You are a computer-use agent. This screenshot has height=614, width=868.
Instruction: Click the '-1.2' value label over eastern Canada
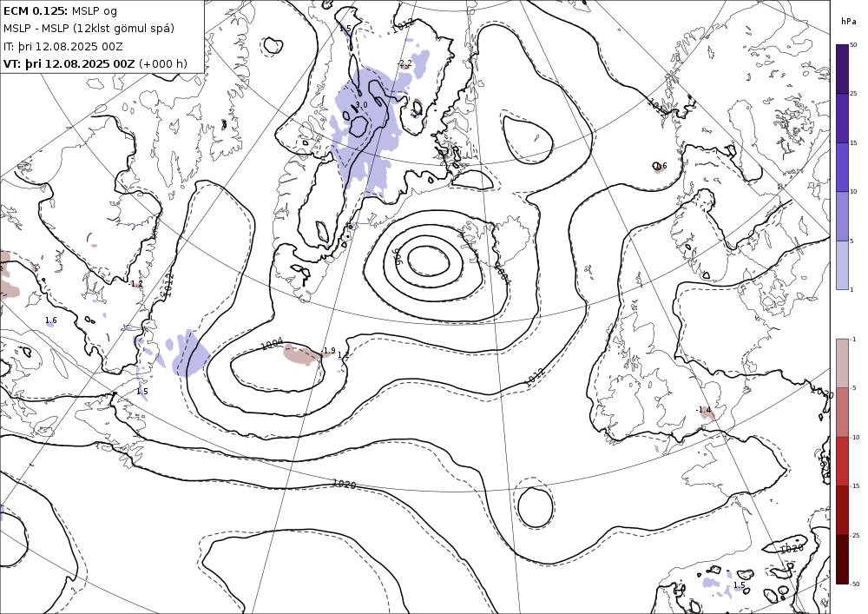135,284
